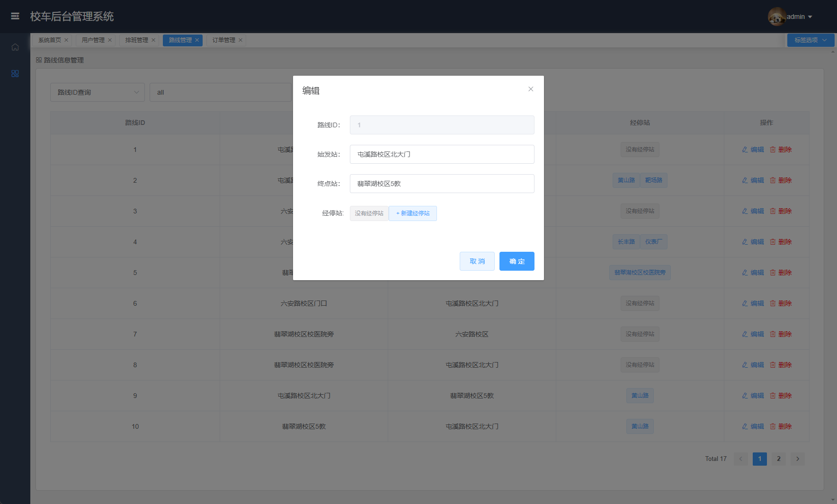837x504 pixels.
Task: Close the edit dialog with X icon
Action: (x=531, y=89)
